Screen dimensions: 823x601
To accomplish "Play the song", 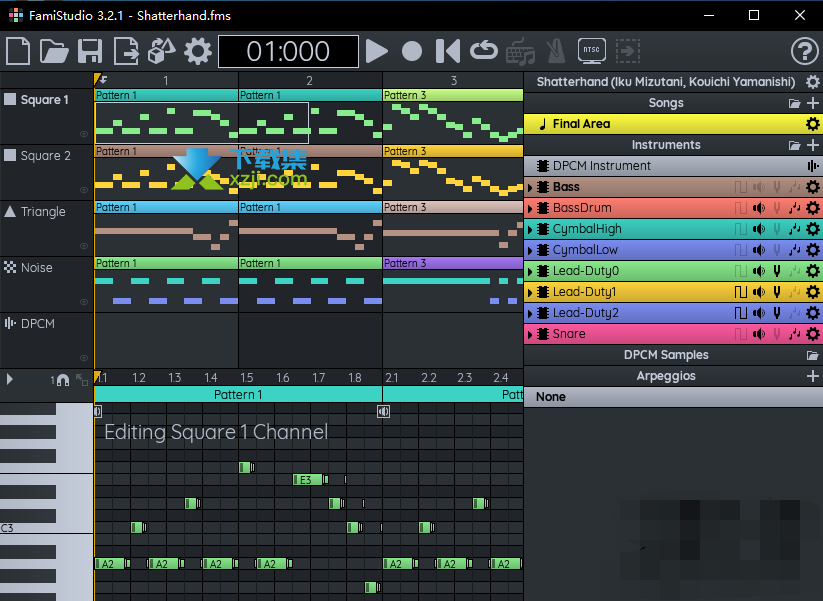I will pos(376,51).
